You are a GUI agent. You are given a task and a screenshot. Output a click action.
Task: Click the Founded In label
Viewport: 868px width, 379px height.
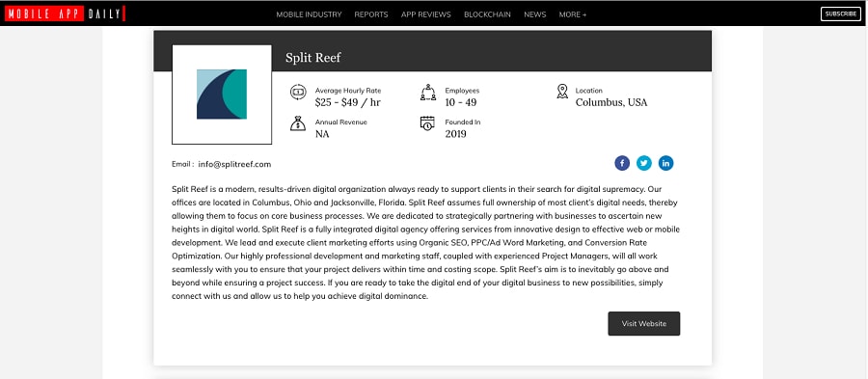[463, 122]
